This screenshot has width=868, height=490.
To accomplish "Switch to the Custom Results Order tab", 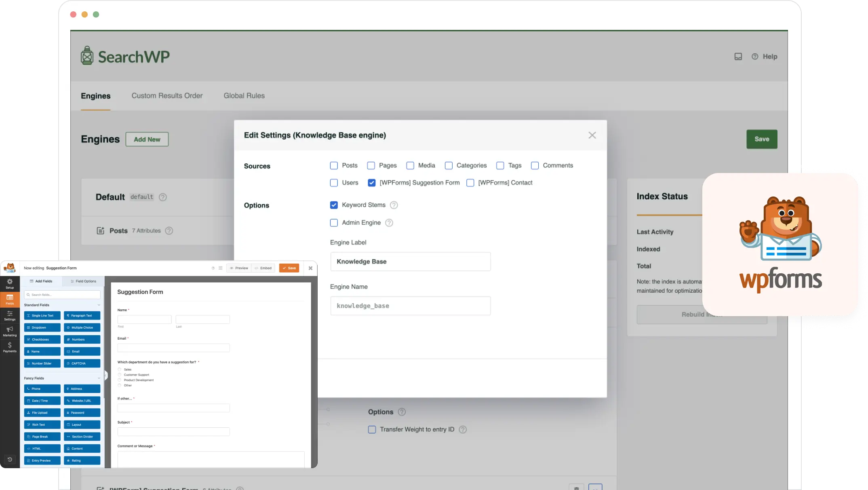I will tap(167, 96).
